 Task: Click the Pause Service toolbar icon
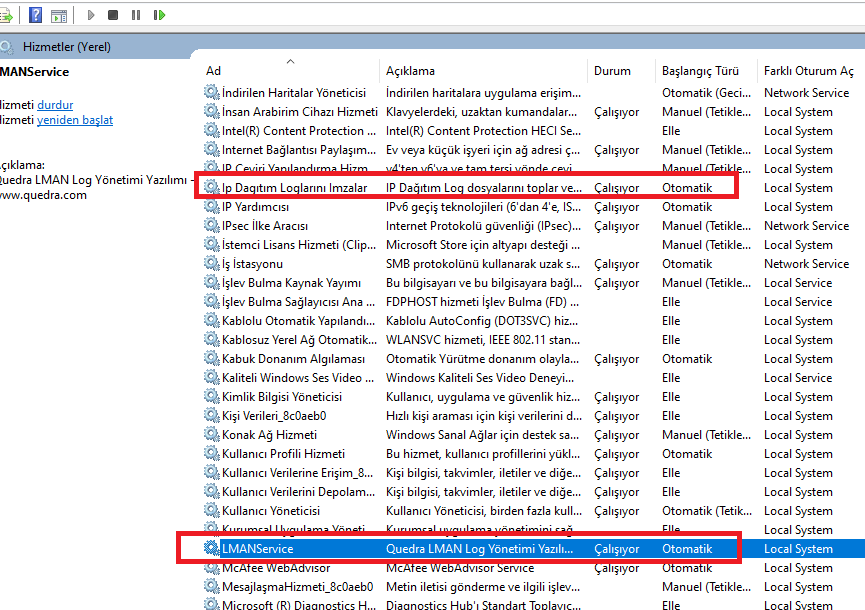(135, 15)
